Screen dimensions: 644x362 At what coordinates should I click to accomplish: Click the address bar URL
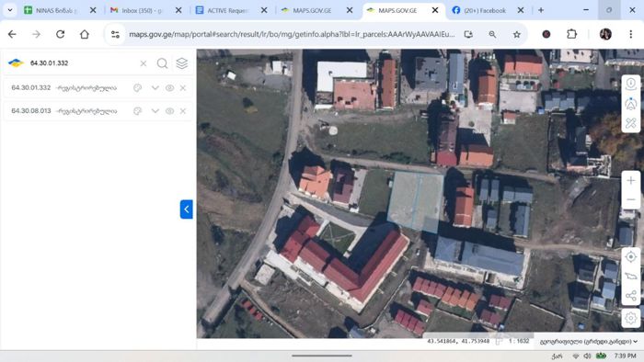pos(292,34)
